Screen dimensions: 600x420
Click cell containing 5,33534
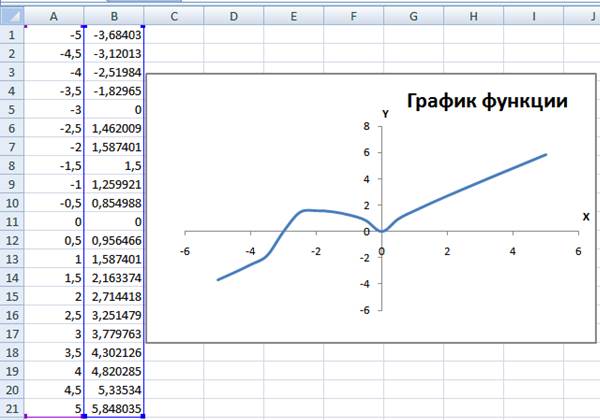(114, 390)
